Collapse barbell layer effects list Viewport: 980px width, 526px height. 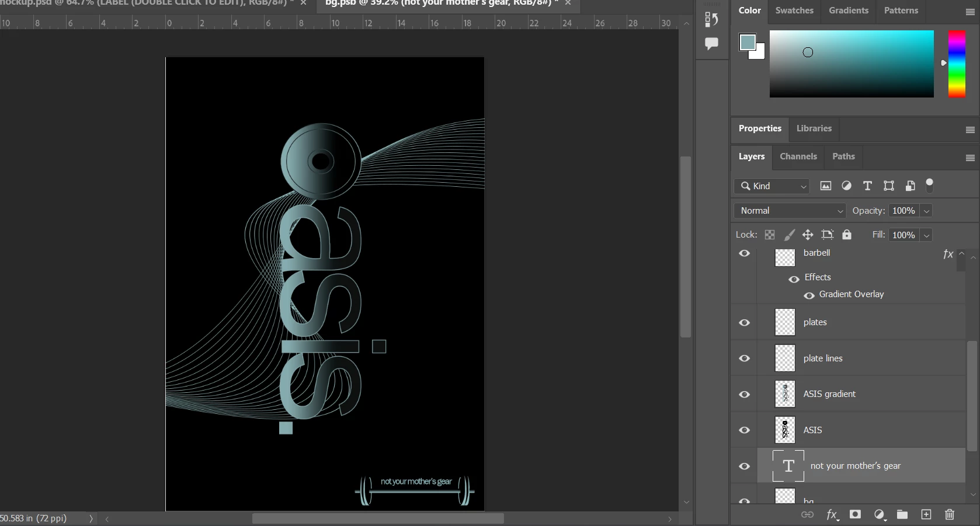[961, 253]
